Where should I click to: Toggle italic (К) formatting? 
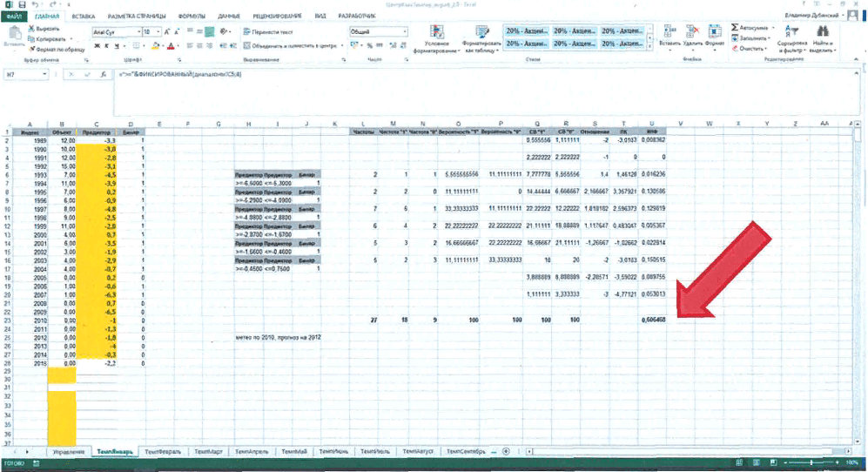[x=107, y=46]
